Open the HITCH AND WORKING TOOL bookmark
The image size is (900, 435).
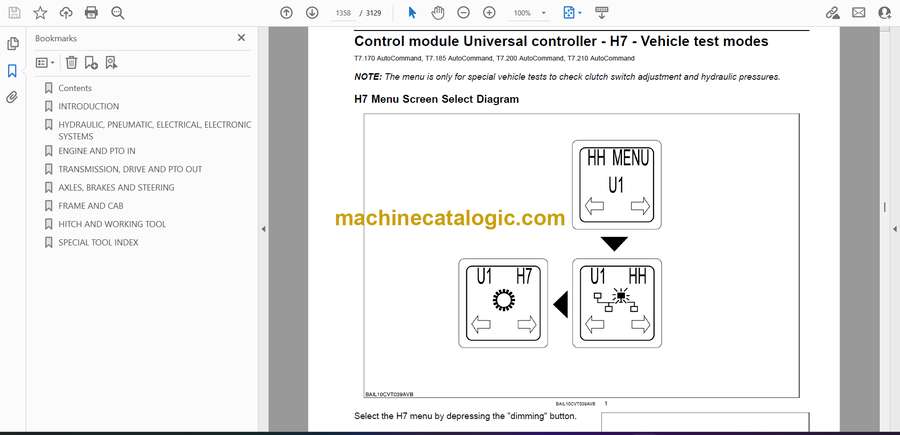112,224
